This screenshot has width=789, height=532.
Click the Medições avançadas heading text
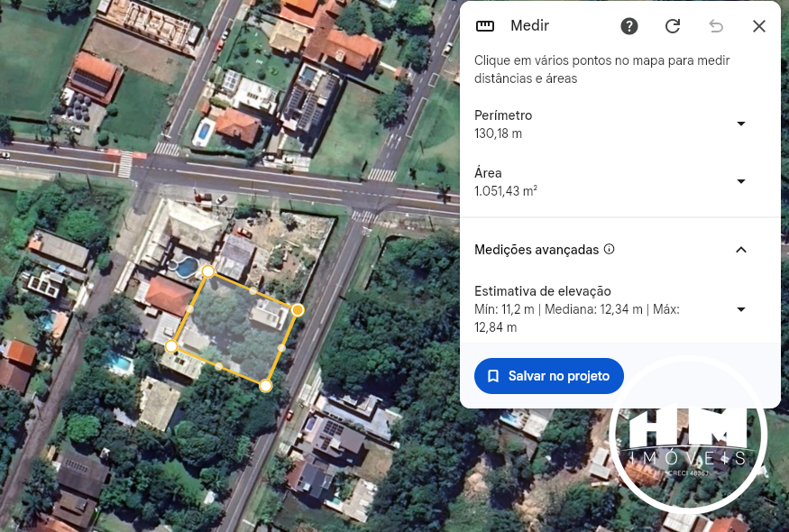click(x=537, y=250)
